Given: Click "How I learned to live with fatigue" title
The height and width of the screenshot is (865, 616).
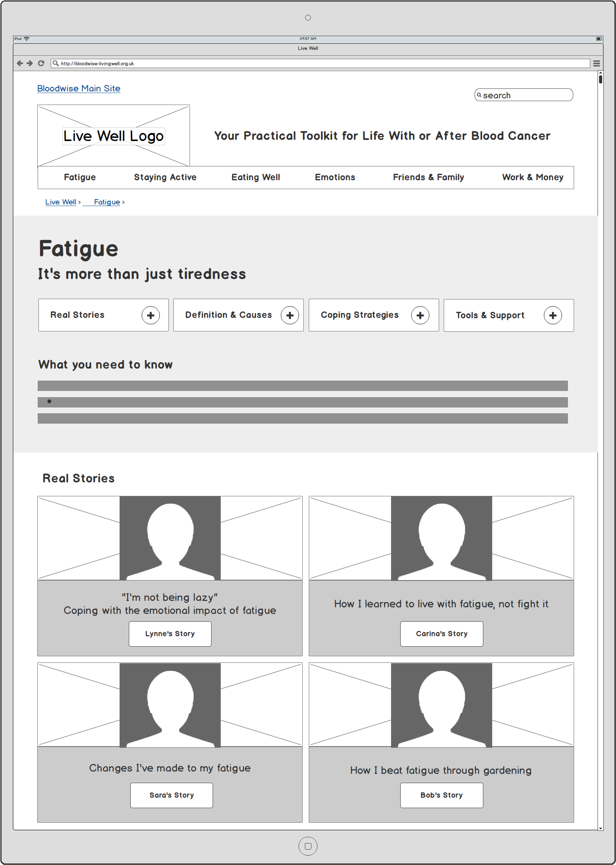Looking at the screenshot, I should (x=441, y=604).
